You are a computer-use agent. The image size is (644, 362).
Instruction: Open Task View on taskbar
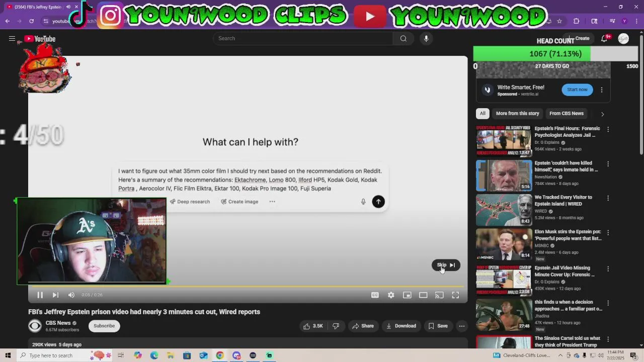click(121, 355)
